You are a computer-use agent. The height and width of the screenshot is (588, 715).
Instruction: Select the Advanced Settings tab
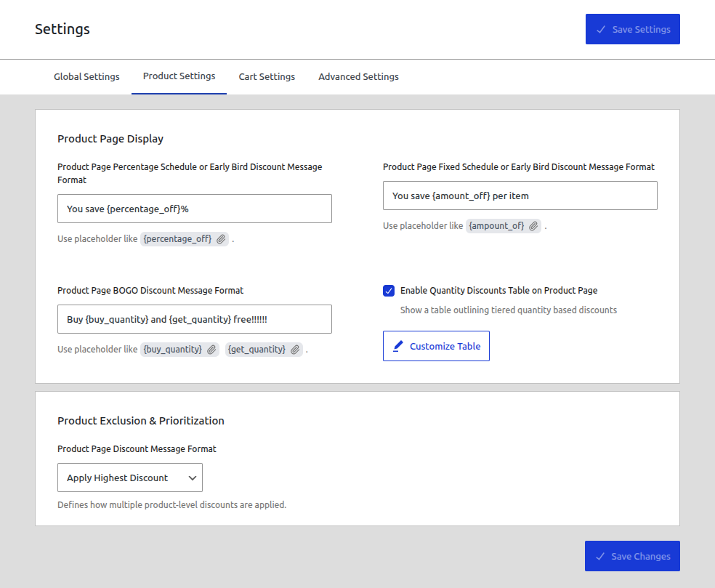point(358,76)
